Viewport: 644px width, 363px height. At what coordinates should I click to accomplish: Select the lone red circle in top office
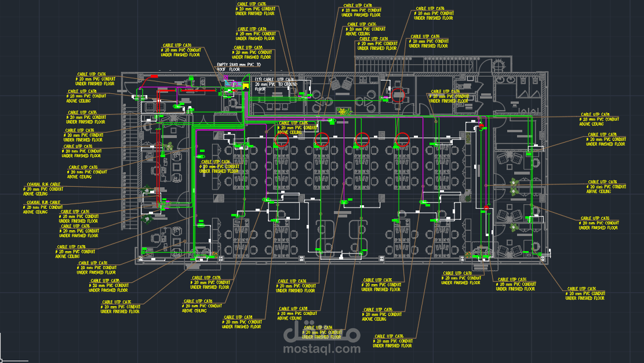click(398, 95)
